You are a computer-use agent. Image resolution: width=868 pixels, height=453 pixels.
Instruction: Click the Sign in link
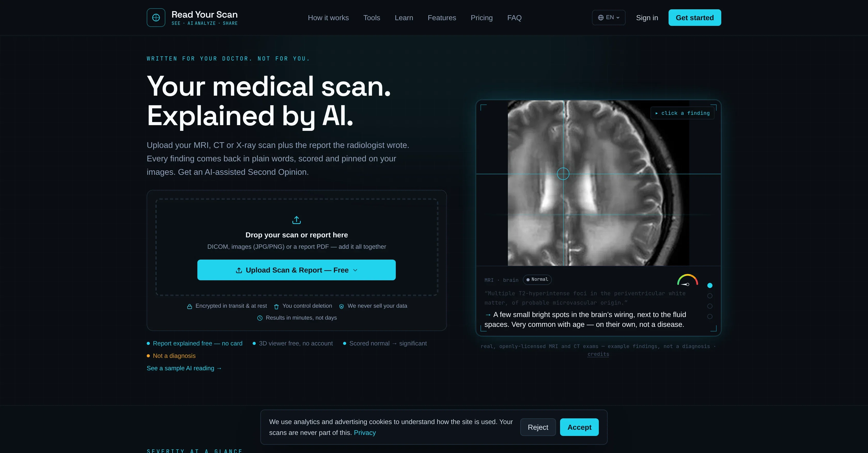(x=647, y=18)
